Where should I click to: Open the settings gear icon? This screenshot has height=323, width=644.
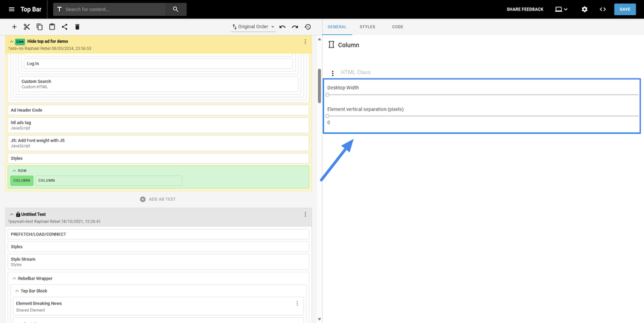(x=584, y=9)
